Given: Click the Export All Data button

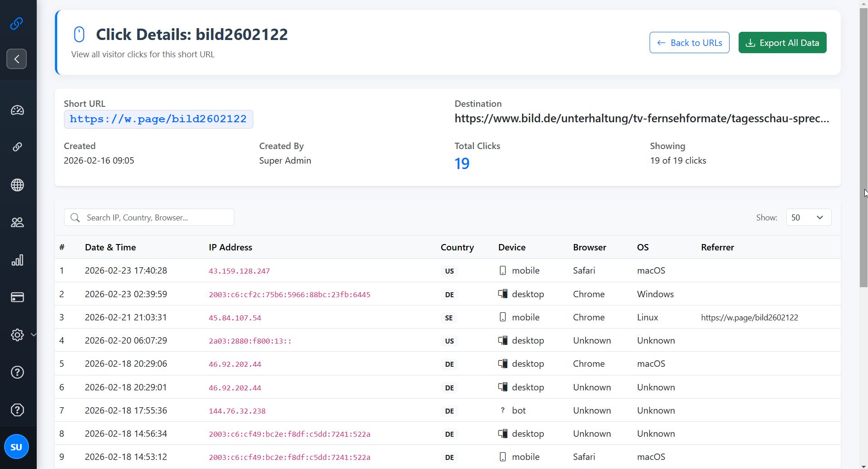Looking at the screenshot, I should click(782, 42).
